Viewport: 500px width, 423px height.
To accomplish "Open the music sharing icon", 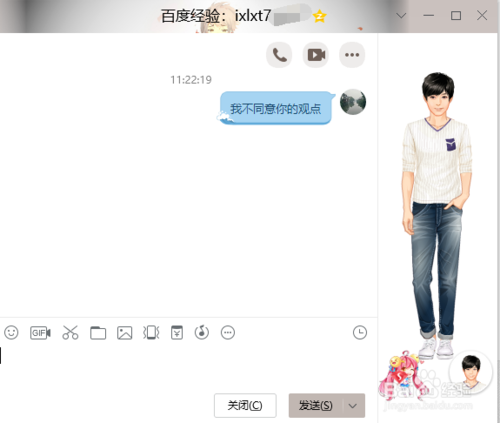I will [x=202, y=333].
